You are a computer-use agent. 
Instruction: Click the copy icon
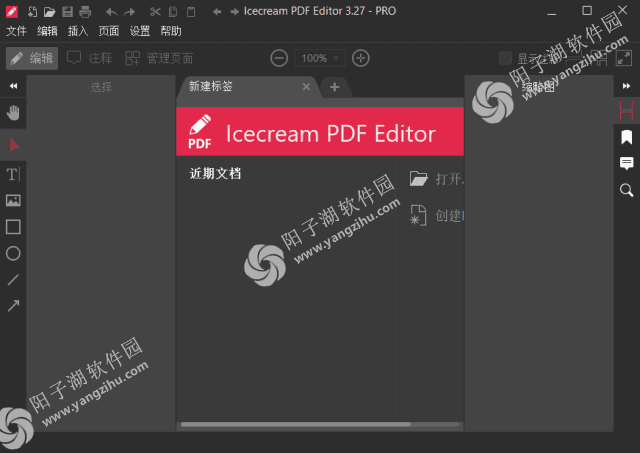(173, 11)
